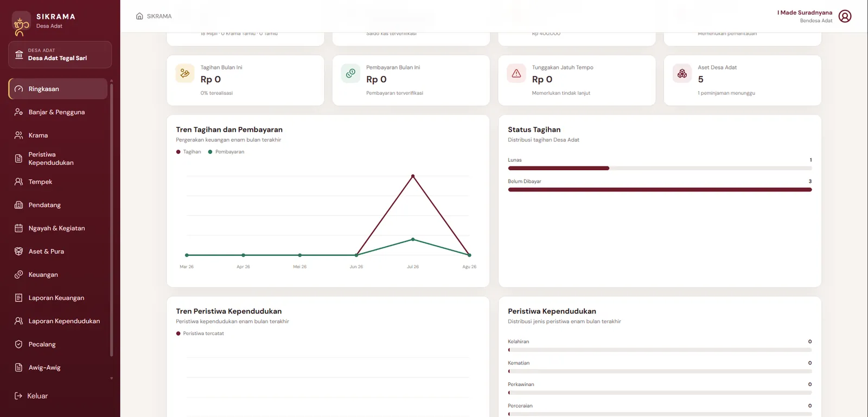868x417 pixels.
Task: Open Banjar & Pengguna menu
Action: point(58,112)
